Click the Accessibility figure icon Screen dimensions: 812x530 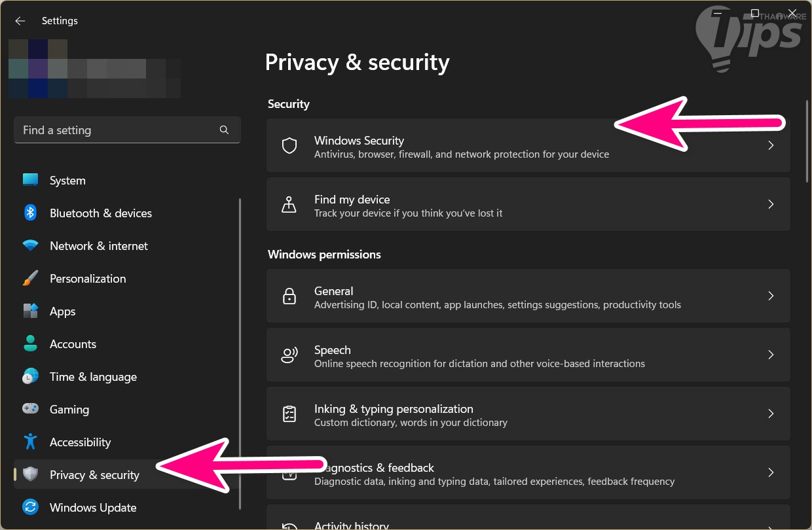click(30, 442)
